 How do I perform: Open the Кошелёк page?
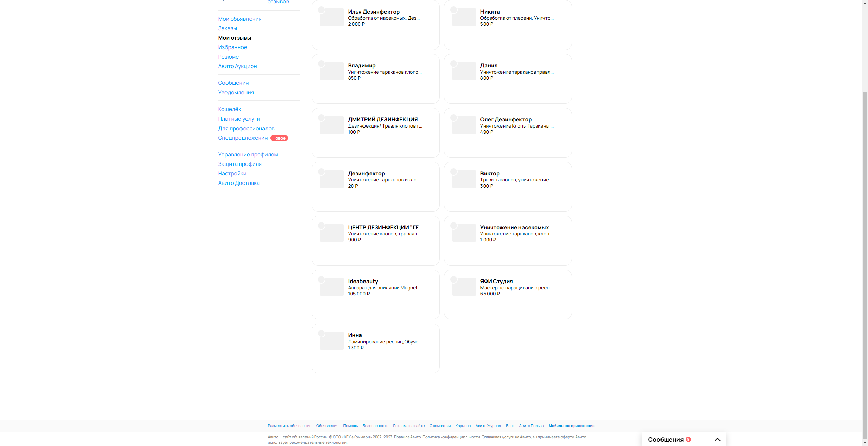click(230, 109)
